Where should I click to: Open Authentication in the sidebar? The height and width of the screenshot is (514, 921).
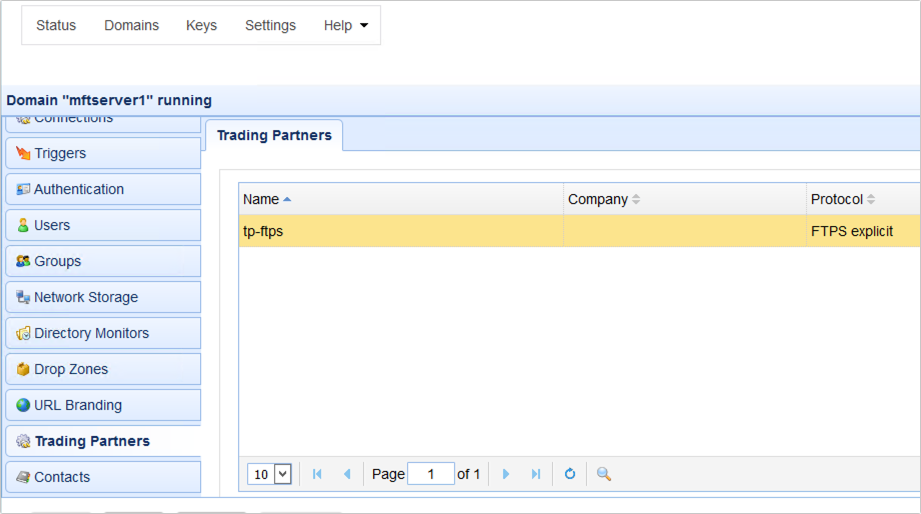click(x=103, y=189)
